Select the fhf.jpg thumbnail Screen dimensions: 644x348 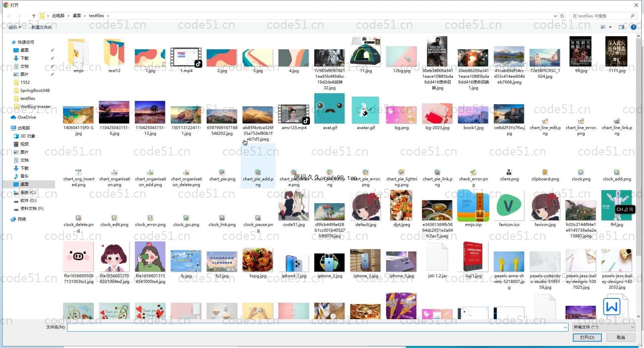(x=617, y=206)
